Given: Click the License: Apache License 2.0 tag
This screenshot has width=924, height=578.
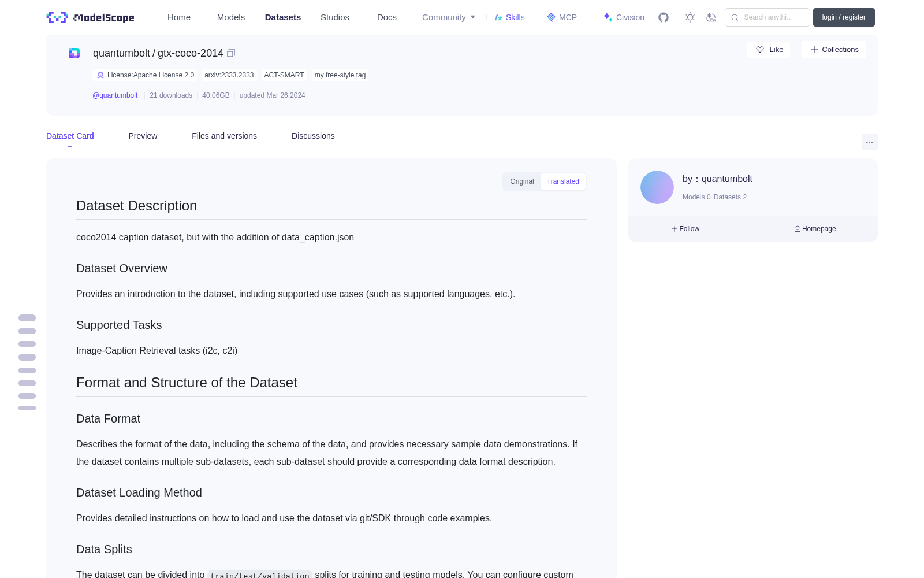Looking at the screenshot, I should coord(145,75).
